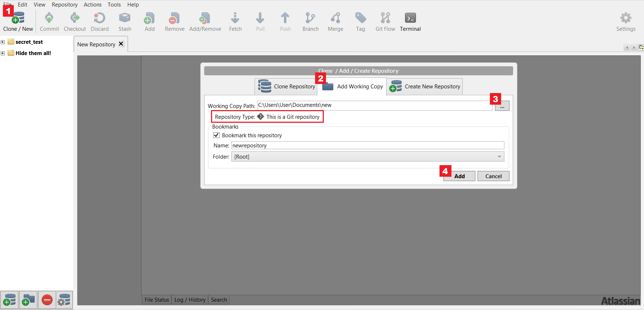Click bottom-left red remove bookmark icon

click(x=47, y=300)
